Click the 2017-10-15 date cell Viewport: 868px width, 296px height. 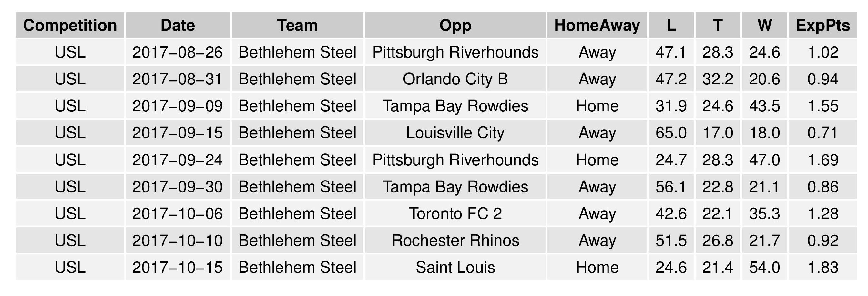click(x=178, y=267)
